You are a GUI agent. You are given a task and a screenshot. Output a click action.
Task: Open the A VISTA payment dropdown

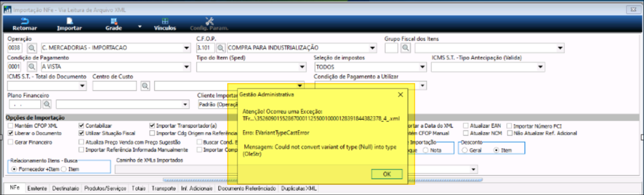186,67
